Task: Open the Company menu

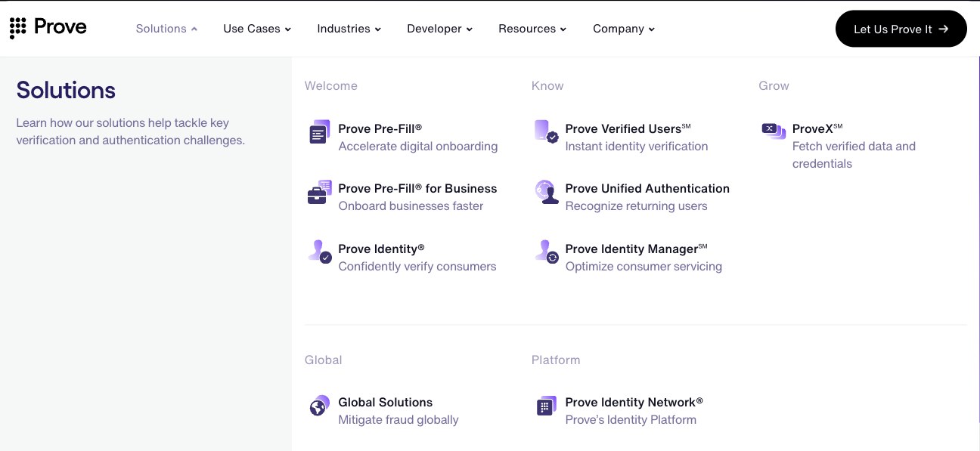Action: [623, 29]
